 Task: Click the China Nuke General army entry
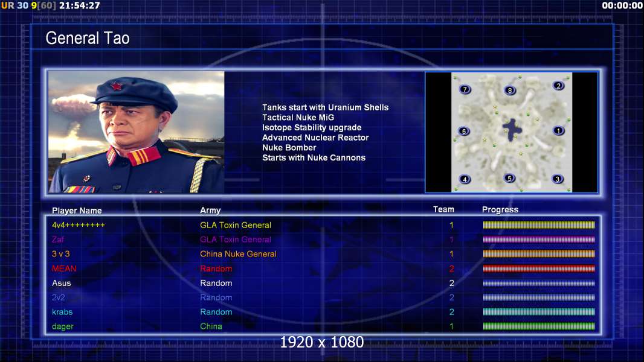pyautogui.click(x=238, y=254)
